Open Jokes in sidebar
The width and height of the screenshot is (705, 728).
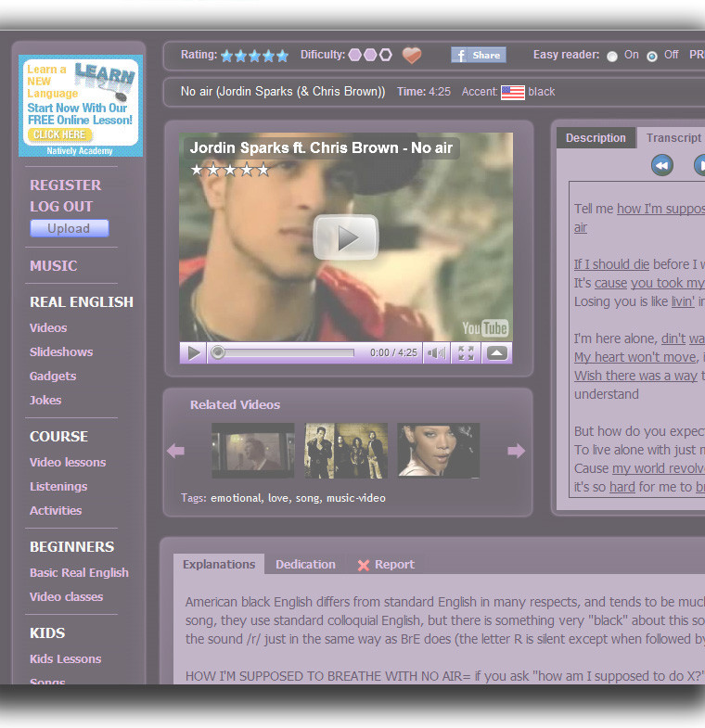[x=45, y=401]
